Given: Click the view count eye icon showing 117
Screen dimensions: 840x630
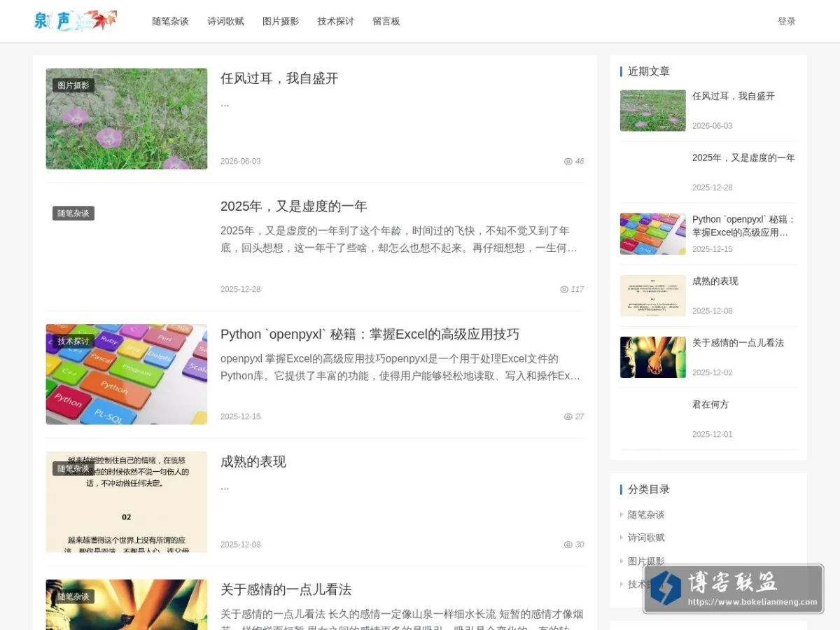Looking at the screenshot, I should pyautogui.click(x=564, y=289).
